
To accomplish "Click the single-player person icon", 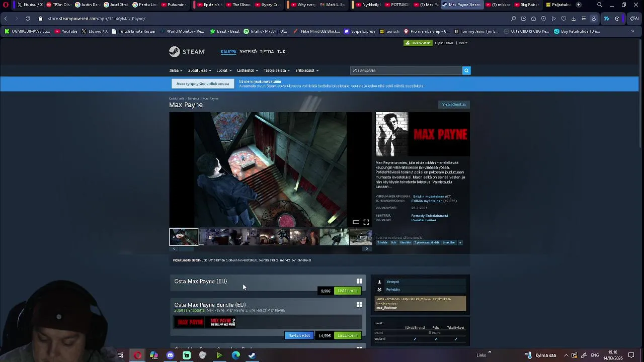I will [x=379, y=282].
